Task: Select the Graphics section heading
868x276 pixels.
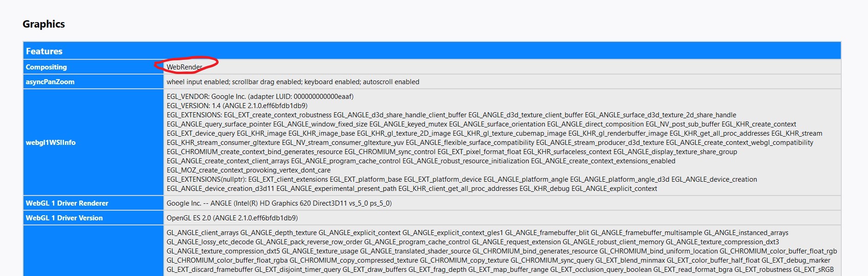Action: click(44, 24)
